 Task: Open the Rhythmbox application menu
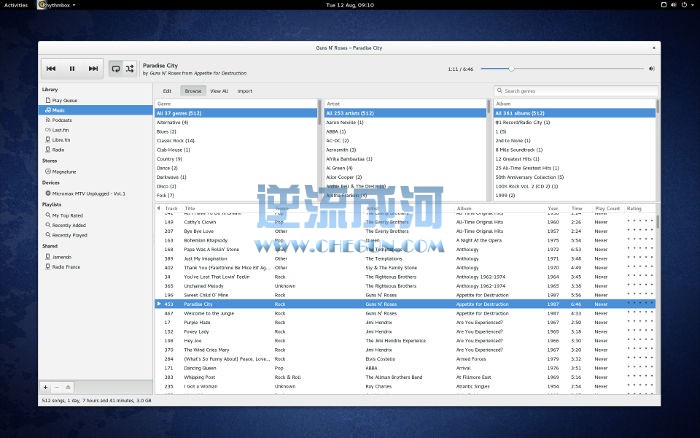(x=57, y=5)
